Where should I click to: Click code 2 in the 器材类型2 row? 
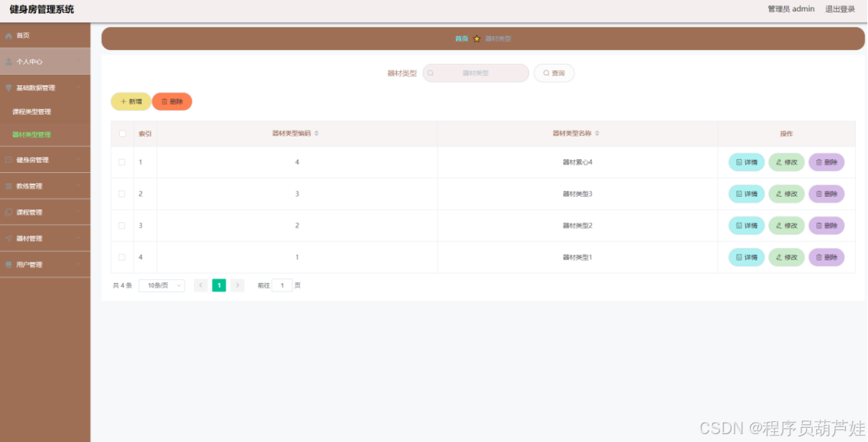[x=297, y=225]
